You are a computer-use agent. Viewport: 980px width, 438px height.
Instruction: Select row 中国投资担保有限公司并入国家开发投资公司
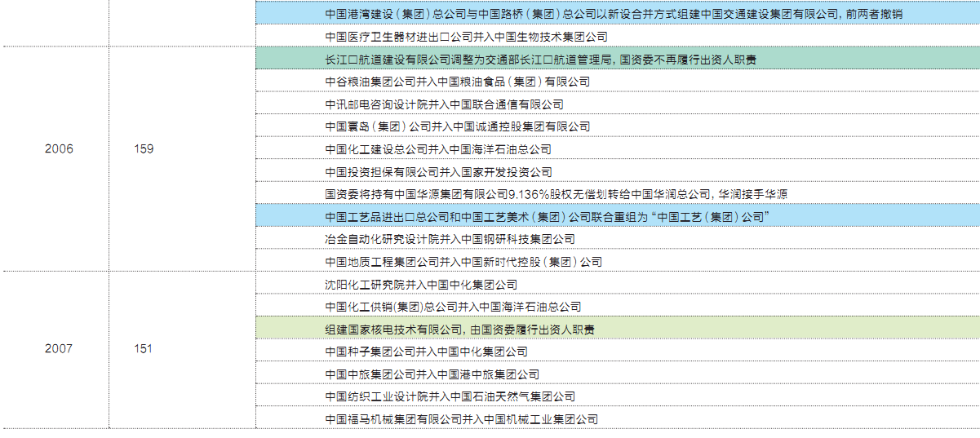pyautogui.click(x=618, y=171)
